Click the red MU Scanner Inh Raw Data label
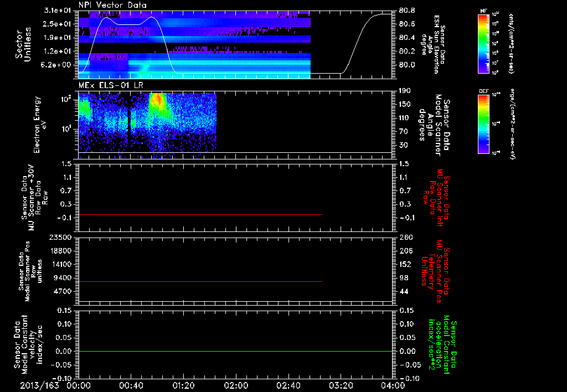The image size is (567, 392). tap(437, 198)
